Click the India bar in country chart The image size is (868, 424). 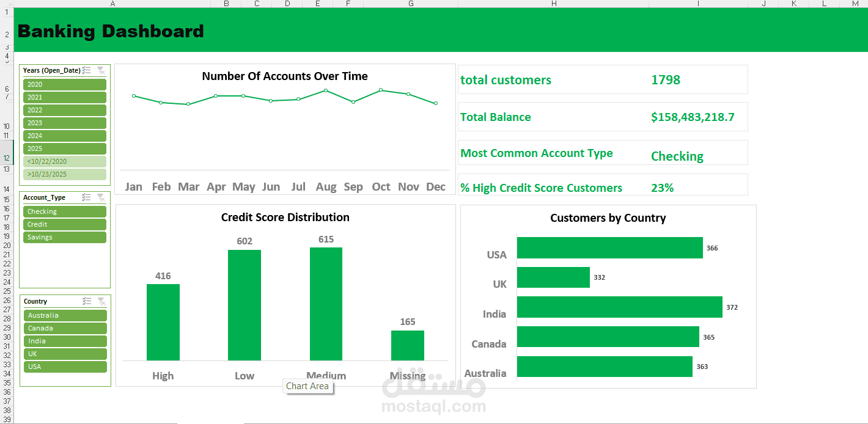point(620,307)
